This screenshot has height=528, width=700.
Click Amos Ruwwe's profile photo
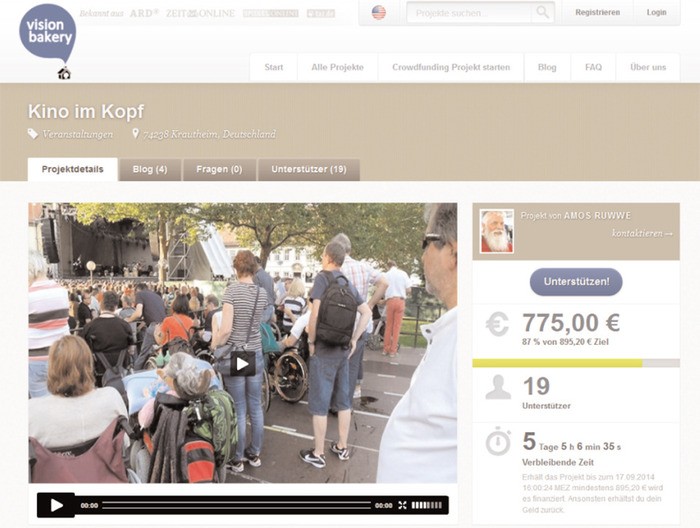(496, 231)
